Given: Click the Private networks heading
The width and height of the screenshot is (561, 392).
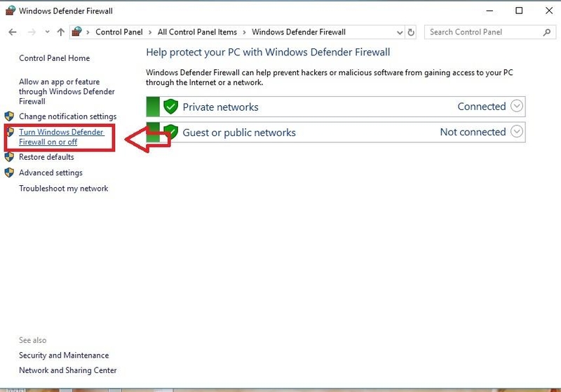Looking at the screenshot, I should 220,107.
